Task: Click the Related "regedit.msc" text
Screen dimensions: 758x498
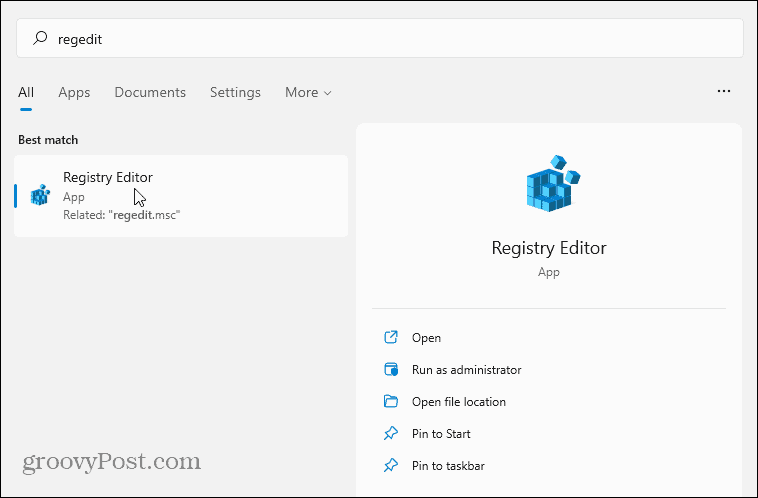Action: click(121, 215)
